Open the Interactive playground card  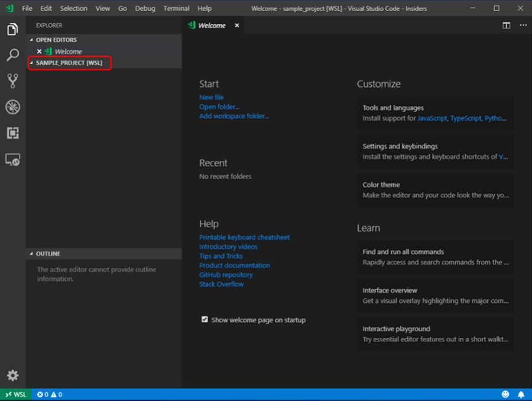point(436,334)
